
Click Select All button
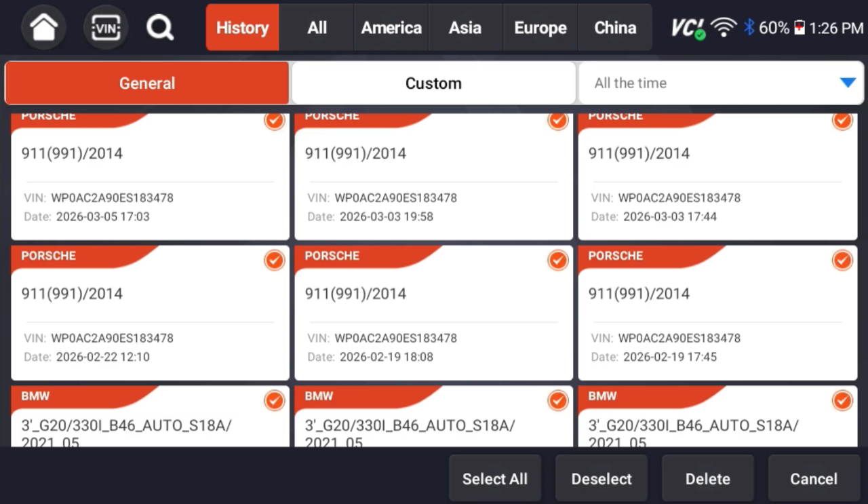click(x=494, y=479)
